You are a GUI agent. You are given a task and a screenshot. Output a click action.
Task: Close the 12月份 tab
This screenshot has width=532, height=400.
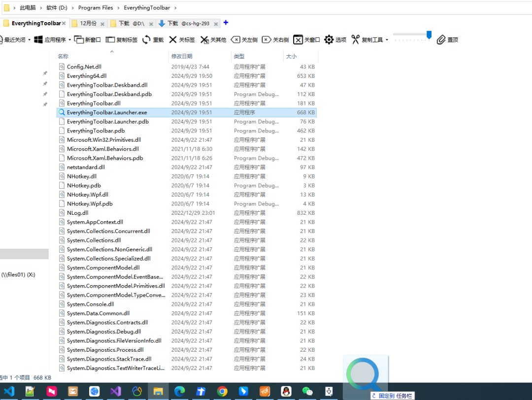[102, 24]
